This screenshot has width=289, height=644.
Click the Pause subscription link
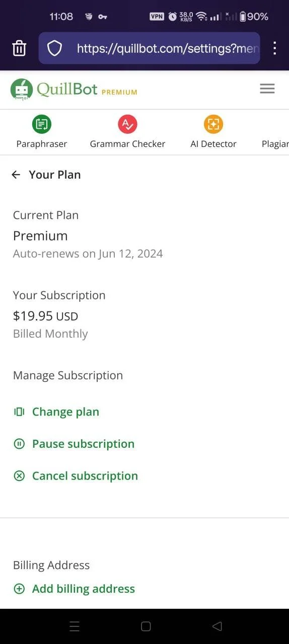[x=83, y=444]
